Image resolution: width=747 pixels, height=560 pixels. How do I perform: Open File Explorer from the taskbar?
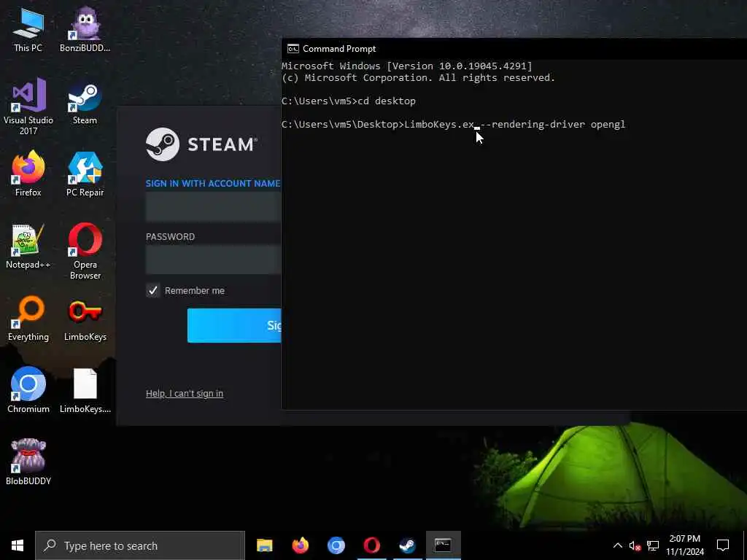tap(264, 545)
